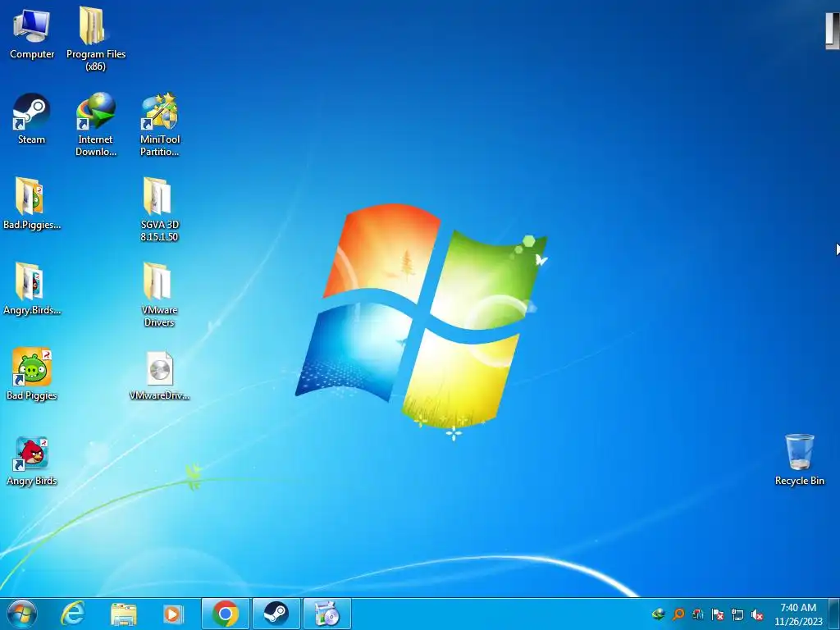
Task: Select the MiniTool Partition shortcut
Action: 160,125
